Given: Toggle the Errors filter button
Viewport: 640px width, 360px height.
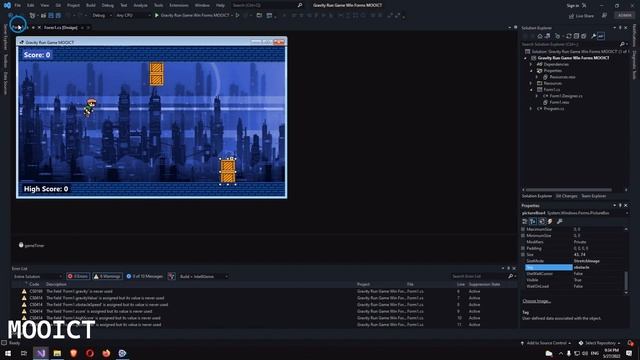Looking at the screenshot, I should pyautogui.click(x=78, y=276).
